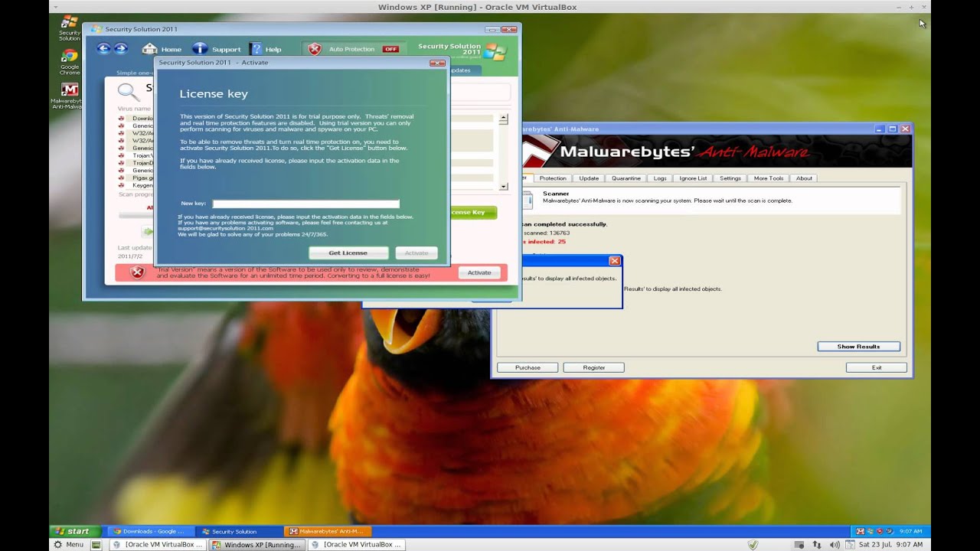Go back in Security Solution 2011
Image resolution: width=980 pixels, height=551 pixels.
point(103,48)
